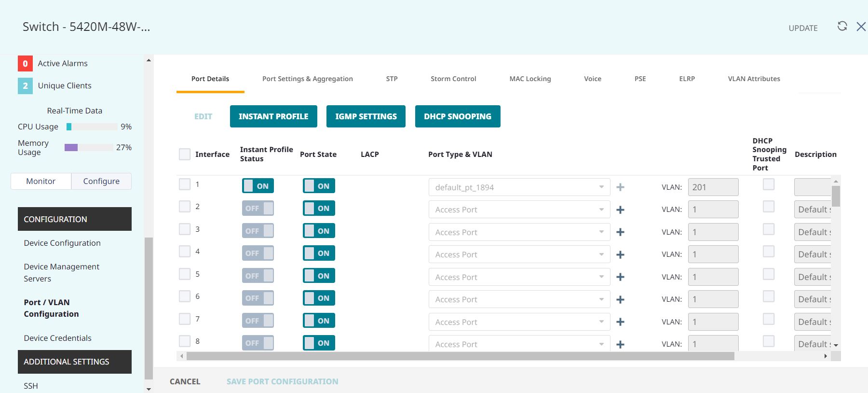Click the DHCP SNOOPING button
Viewport: 868px width, 393px height.
(457, 116)
